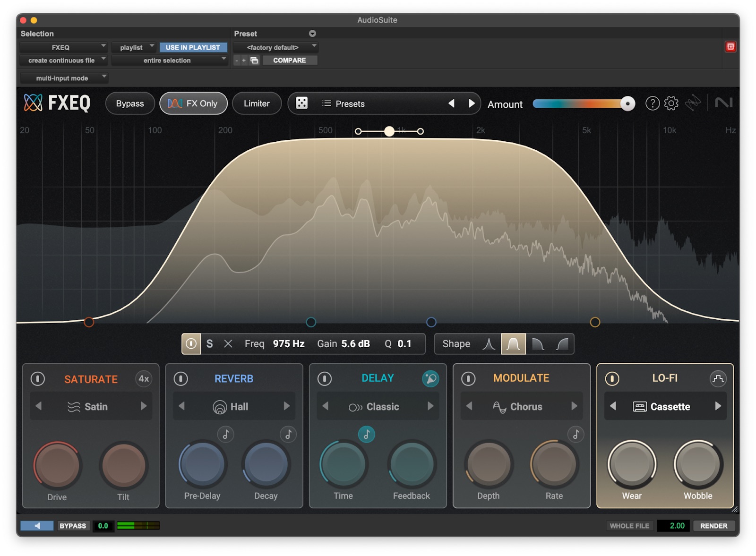Click the tempo sync note above Time
The height and width of the screenshot is (556, 756).
[x=366, y=434]
